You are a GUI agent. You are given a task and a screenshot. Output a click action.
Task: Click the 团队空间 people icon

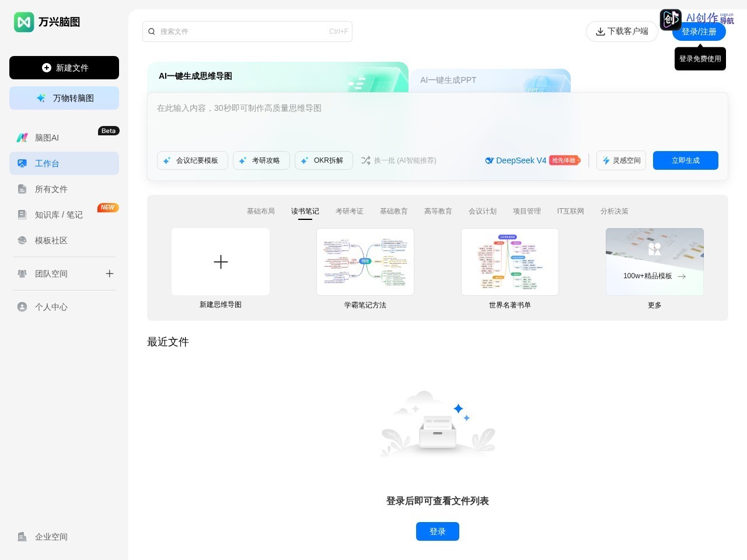pos(22,274)
